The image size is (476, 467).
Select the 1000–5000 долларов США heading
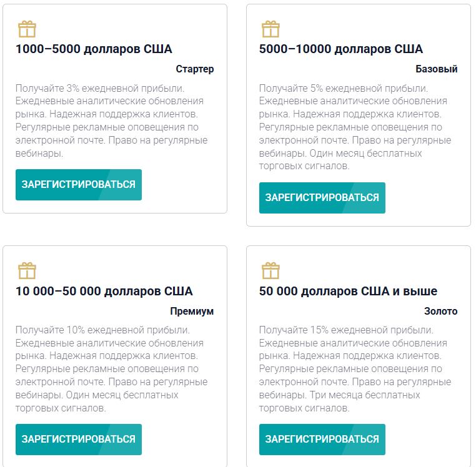click(94, 49)
